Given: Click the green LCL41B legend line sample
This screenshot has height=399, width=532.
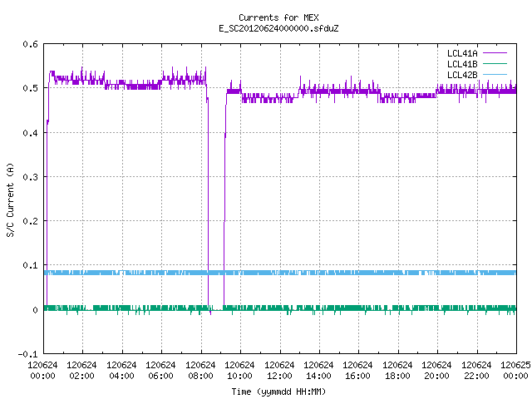Looking at the screenshot, I should coord(495,63).
